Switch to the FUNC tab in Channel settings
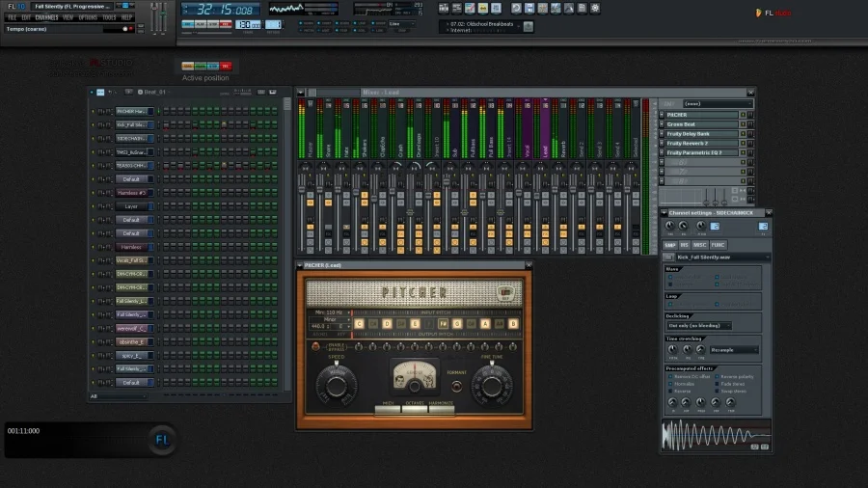The height and width of the screenshot is (488, 868). [718, 245]
